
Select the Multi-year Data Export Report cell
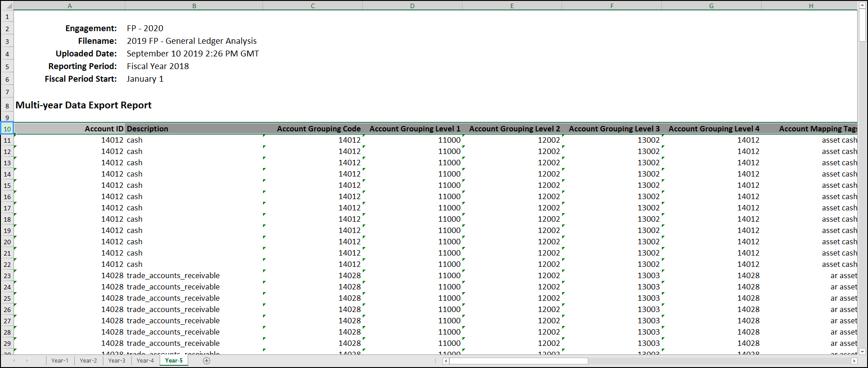[x=84, y=105]
